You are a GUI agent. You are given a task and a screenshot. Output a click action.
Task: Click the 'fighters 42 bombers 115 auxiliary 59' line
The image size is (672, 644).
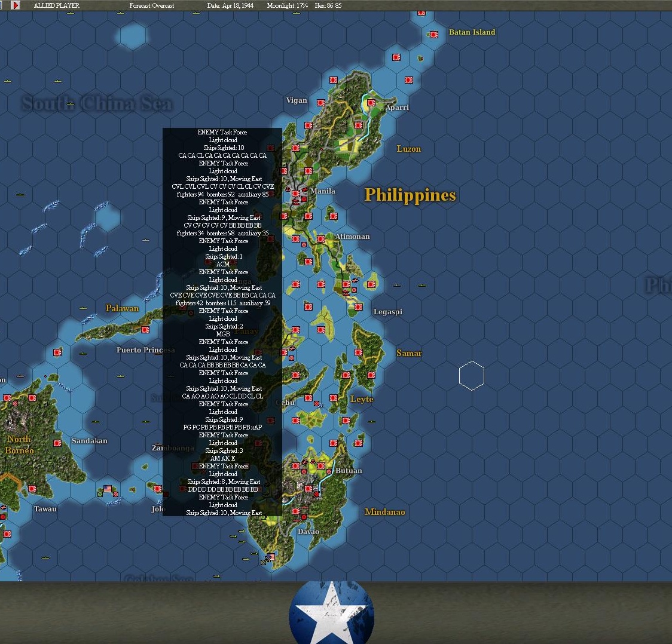(x=223, y=303)
